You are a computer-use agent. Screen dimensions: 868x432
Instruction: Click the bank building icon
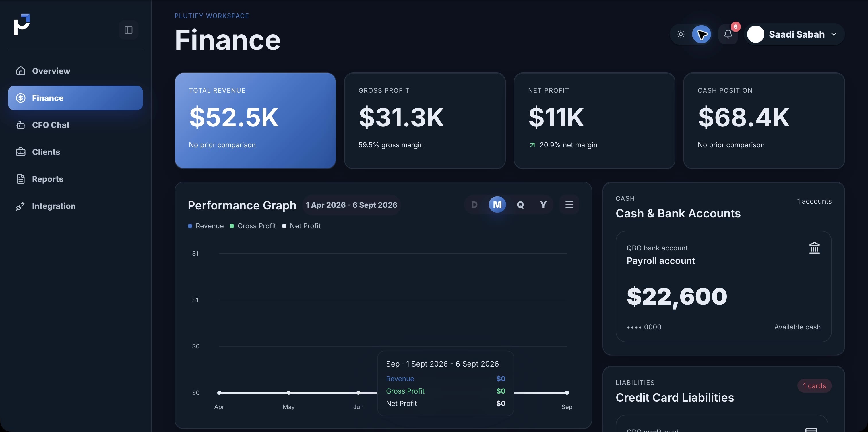point(814,248)
